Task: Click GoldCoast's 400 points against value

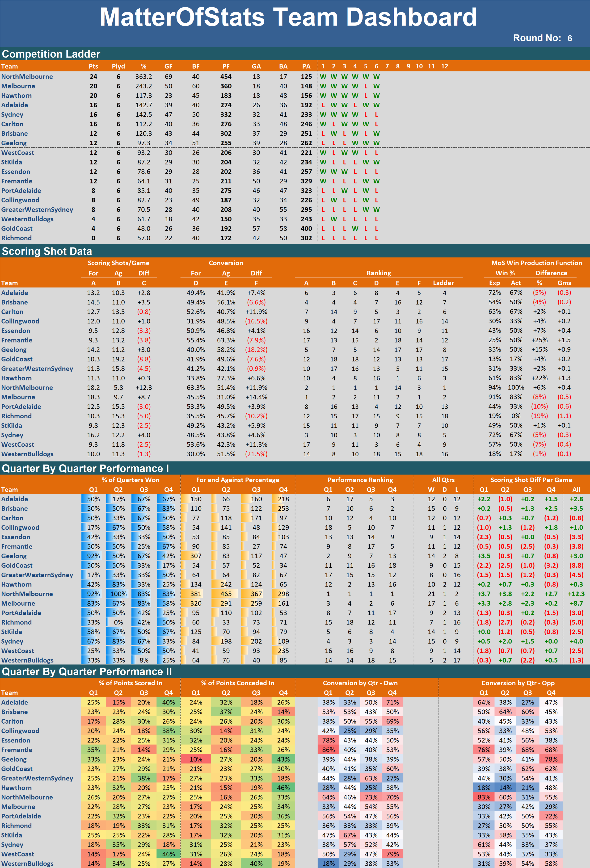Action: coord(306,229)
